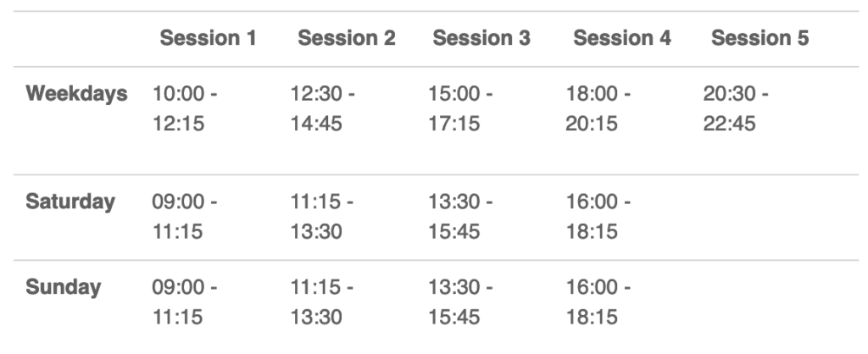Screen dimensions: 868x354
Task: Select the Session 2 column header
Action: 347,38
